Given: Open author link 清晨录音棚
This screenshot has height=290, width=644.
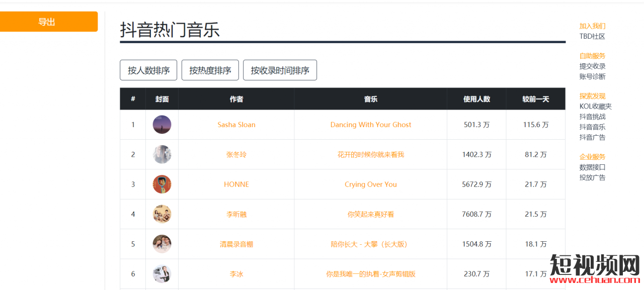Looking at the screenshot, I should click(x=236, y=244).
